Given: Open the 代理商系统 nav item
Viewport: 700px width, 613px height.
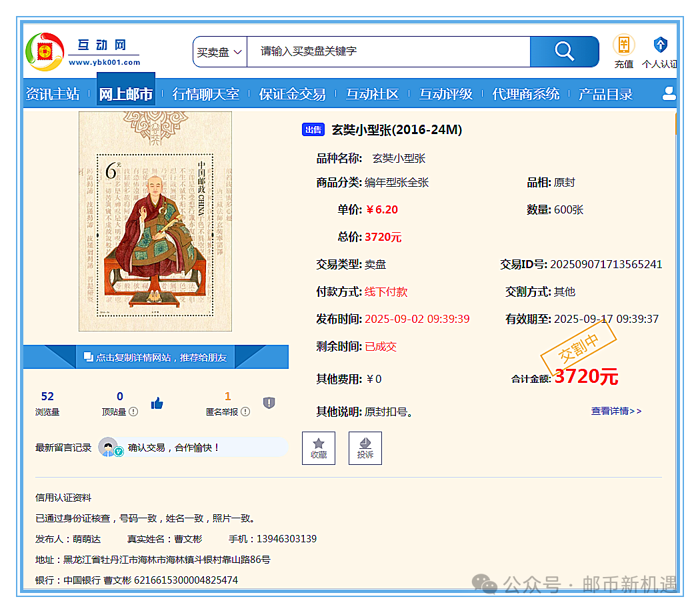Looking at the screenshot, I should coord(526,94).
